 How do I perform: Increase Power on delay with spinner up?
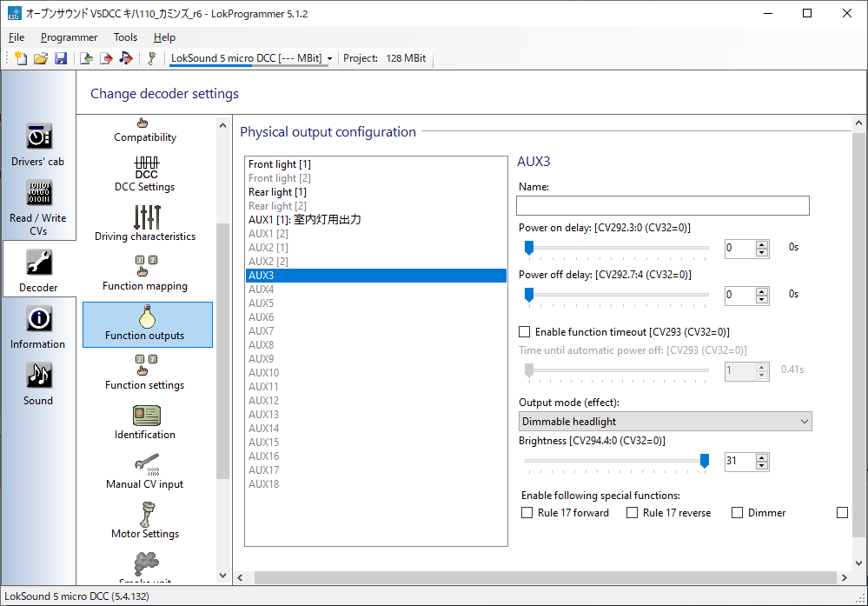[762, 243]
